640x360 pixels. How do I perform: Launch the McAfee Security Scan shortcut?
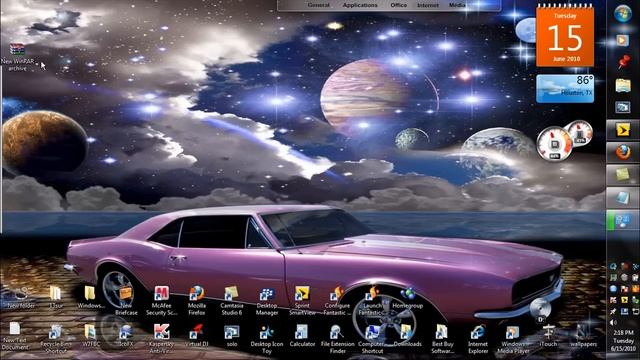(x=161, y=301)
